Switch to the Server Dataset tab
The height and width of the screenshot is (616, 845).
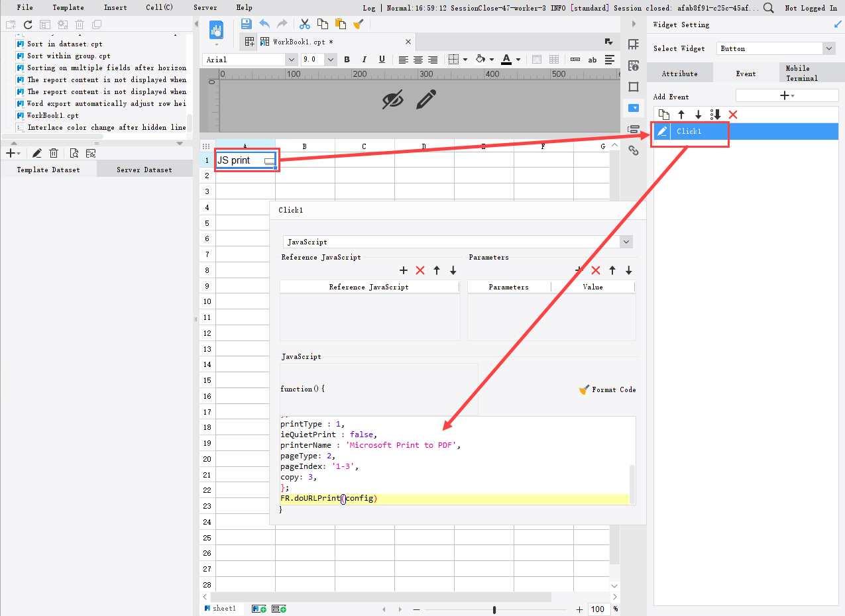(143, 169)
